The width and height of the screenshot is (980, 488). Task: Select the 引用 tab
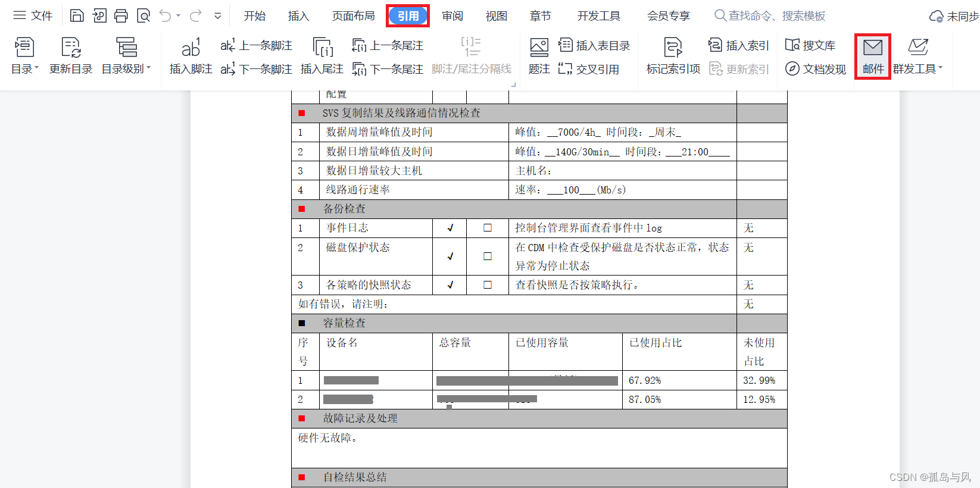408,16
